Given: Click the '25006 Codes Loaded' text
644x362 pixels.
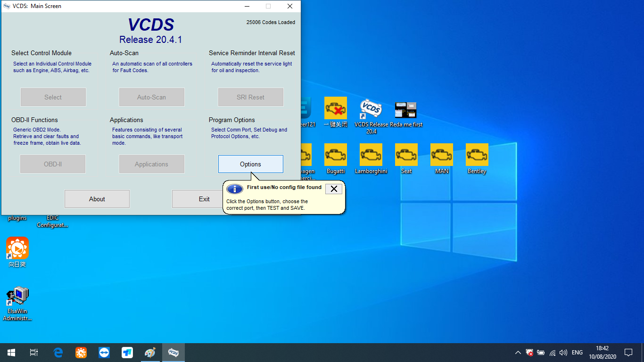Looking at the screenshot, I should click(x=271, y=22).
